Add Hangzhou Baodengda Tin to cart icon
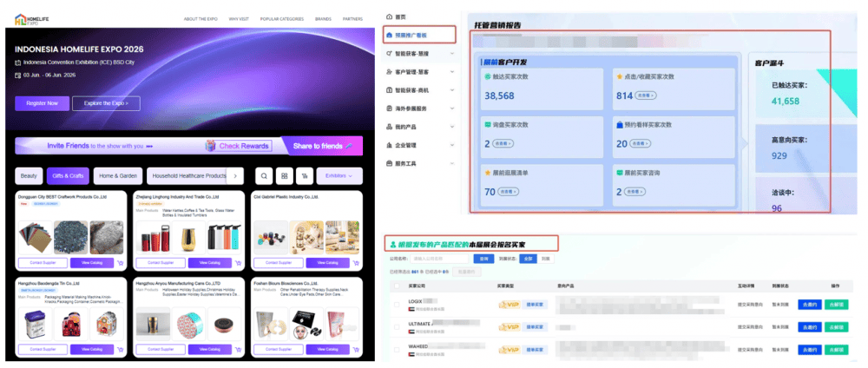The image size is (868, 368). (x=120, y=350)
